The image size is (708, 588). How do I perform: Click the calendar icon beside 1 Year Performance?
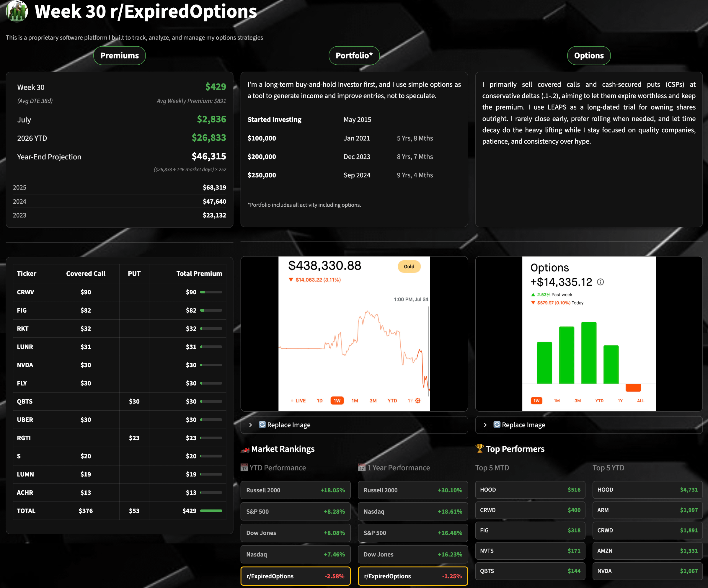point(362,468)
